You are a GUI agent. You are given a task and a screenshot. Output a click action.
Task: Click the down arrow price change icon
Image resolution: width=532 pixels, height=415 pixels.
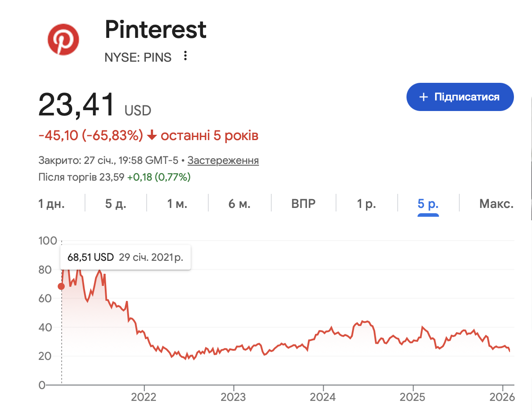coord(152,136)
